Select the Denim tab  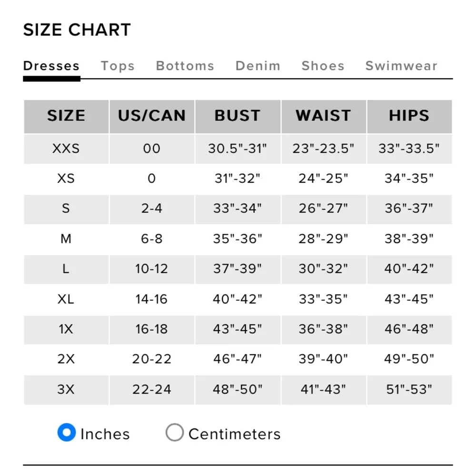click(x=258, y=66)
